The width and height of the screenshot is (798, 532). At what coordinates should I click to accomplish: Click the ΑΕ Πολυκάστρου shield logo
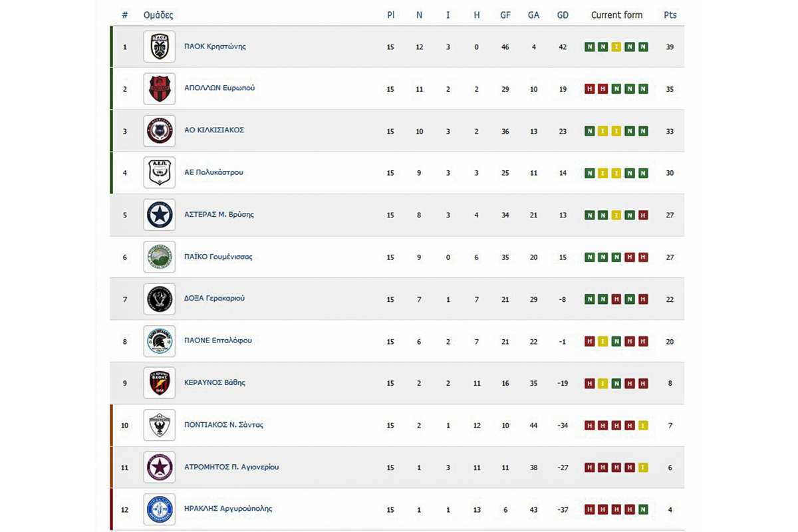160,173
